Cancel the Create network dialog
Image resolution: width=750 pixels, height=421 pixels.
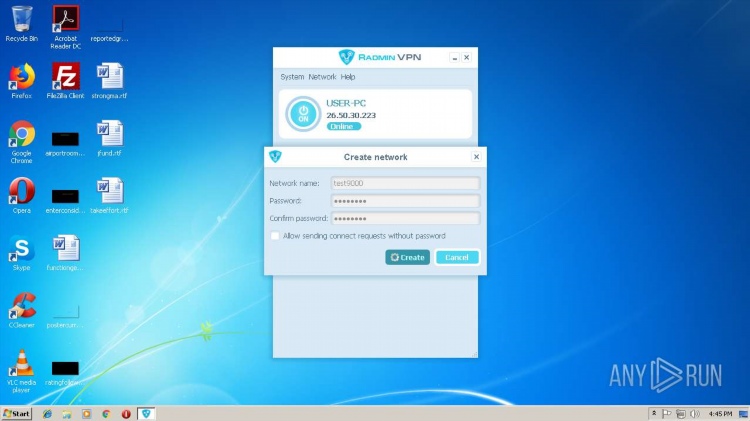coord(457,257)
